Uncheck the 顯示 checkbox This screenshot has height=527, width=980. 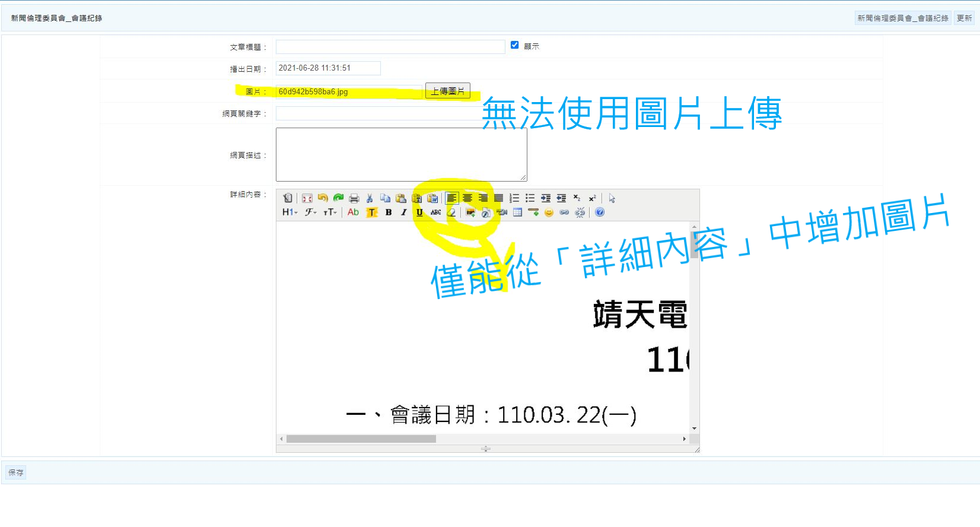point(515,45)
